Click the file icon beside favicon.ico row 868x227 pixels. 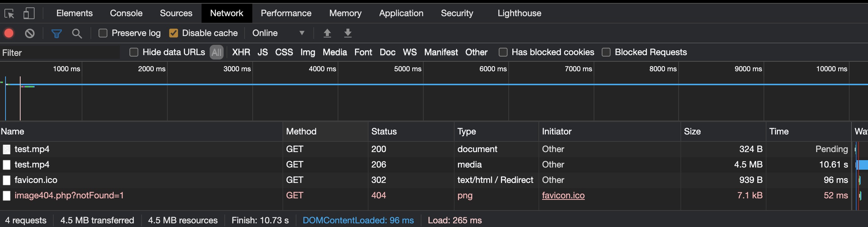(x=7, y=180)
